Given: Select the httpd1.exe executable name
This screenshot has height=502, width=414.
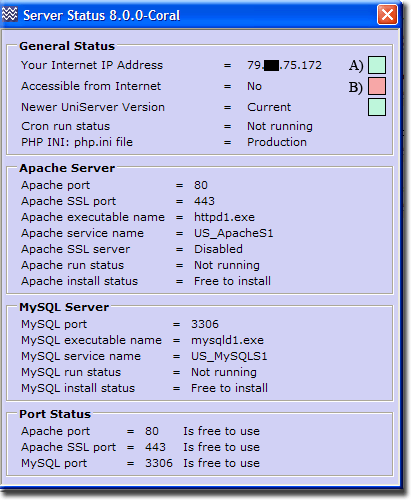Looking at the screenshot, I should (224, 217).
